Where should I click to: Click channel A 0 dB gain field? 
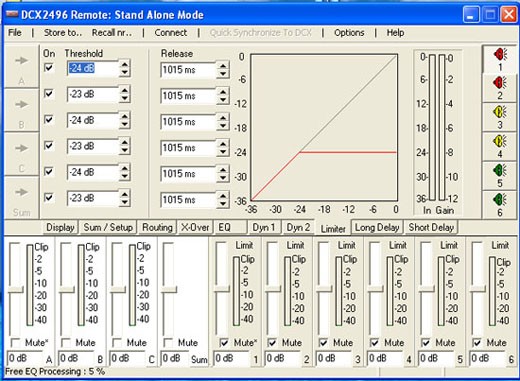pos(25,359)
